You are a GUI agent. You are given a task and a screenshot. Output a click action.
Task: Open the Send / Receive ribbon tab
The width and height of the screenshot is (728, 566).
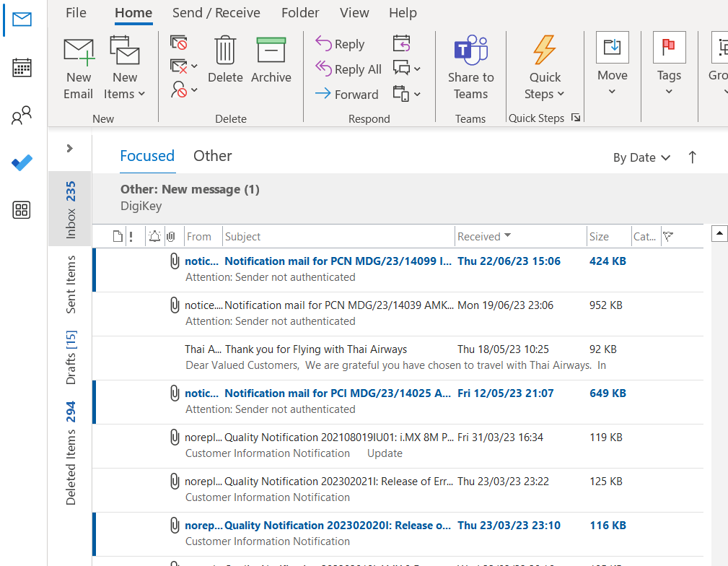coord(215,12)
